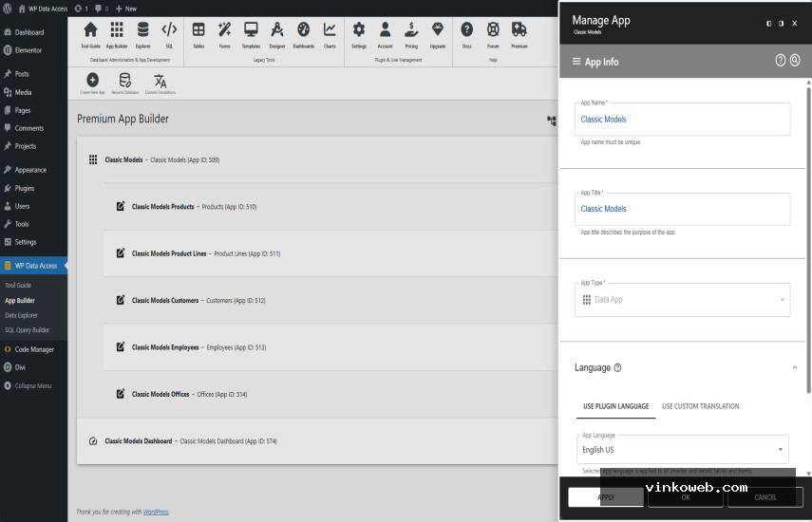Click the Classic Models Dashboard gauge icon
Image resolution: width=812 pixels, height=522 pixels.
[x=93, y=440]
